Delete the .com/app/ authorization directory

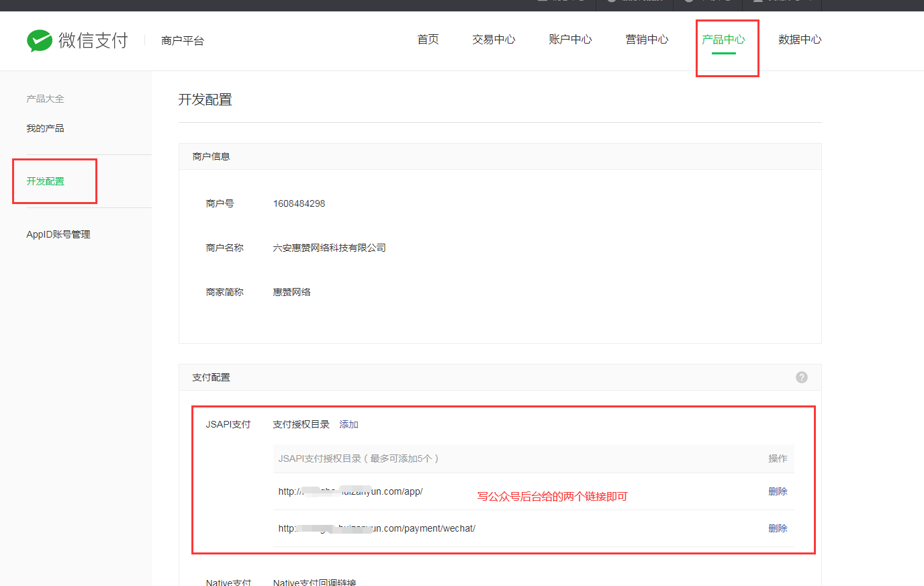[x=778, y=491]
